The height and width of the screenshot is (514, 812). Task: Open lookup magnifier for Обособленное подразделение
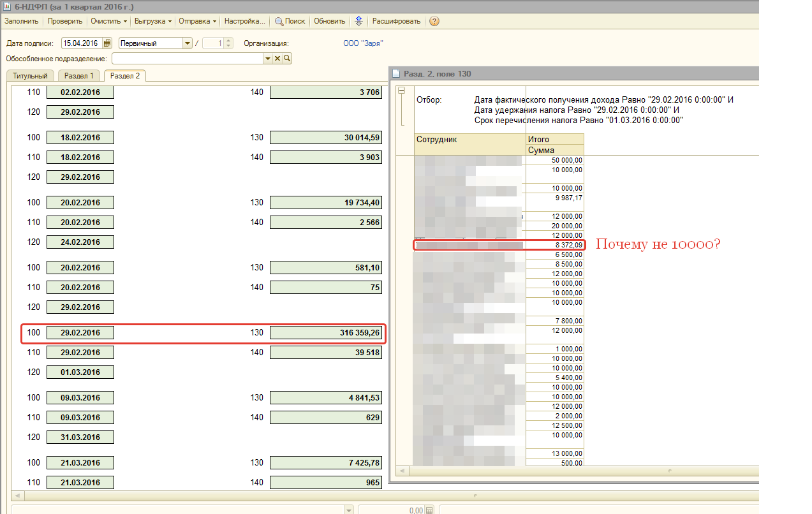coord(287,59)
